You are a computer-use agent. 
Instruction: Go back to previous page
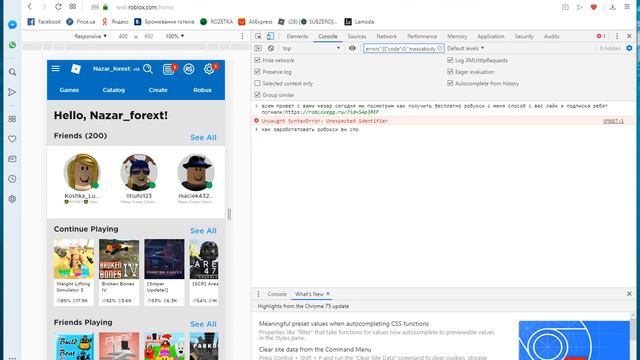(x=30, y=7)
